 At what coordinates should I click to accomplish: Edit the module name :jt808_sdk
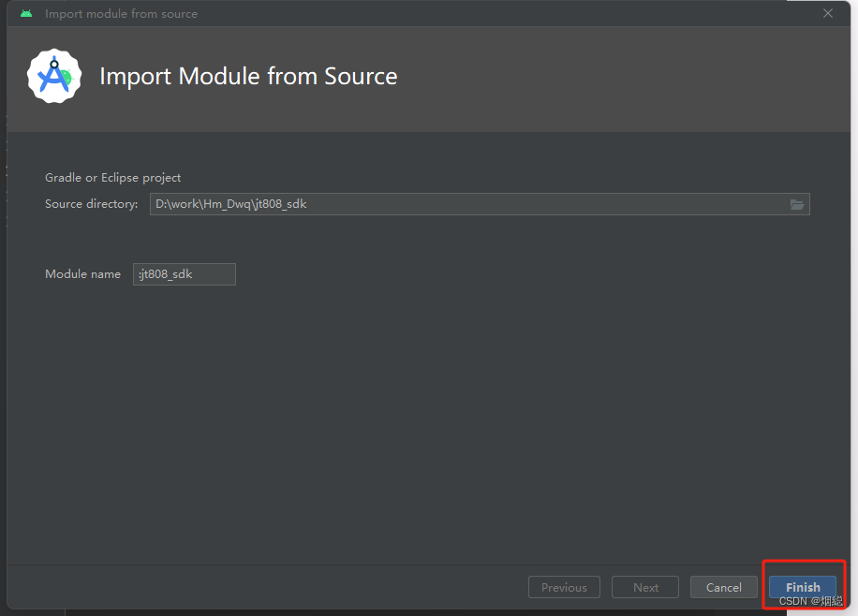(184, 273)
